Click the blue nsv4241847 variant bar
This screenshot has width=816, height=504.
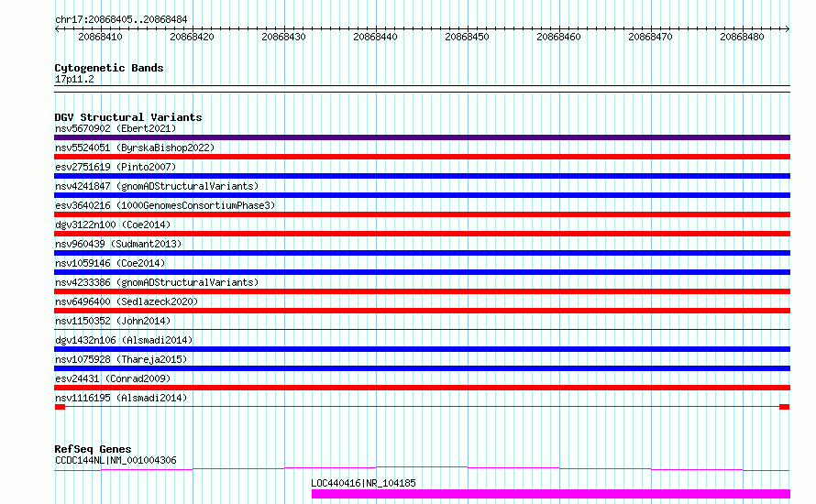coord(422,195)
